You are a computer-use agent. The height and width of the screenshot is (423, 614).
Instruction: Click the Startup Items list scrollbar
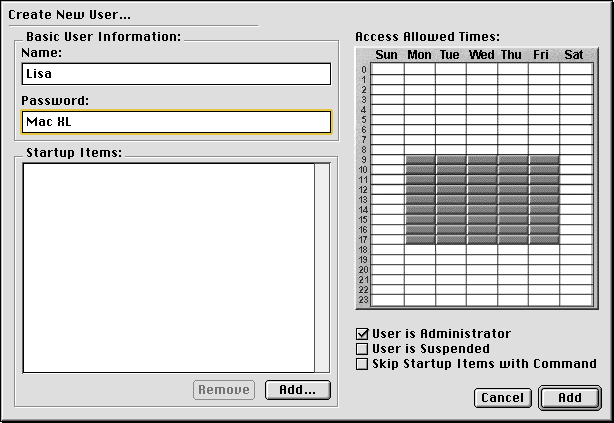click(322, 268)
